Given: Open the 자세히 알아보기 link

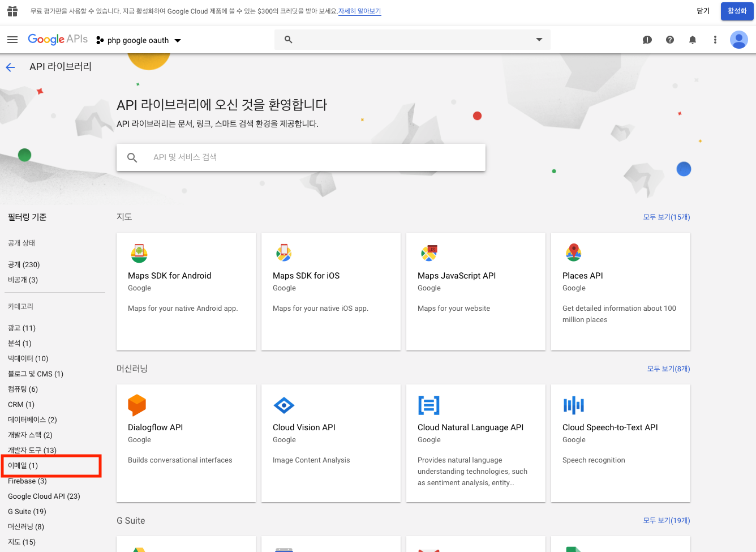Looking at the screenshot, I should [x=360, y=11].
